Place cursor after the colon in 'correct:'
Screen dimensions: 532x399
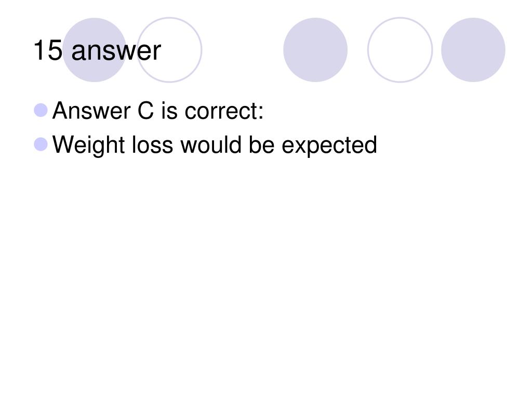[264, 112]
